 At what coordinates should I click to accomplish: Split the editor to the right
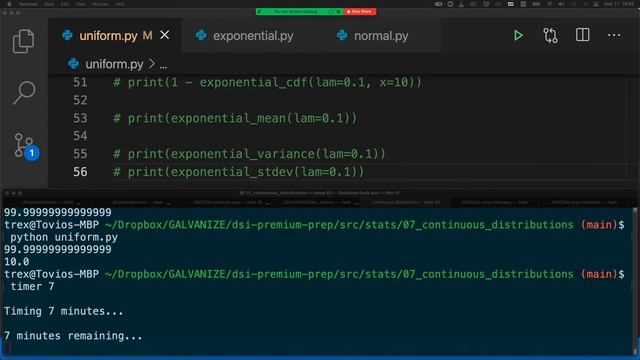pyautogui.click(x=582, y=35)
